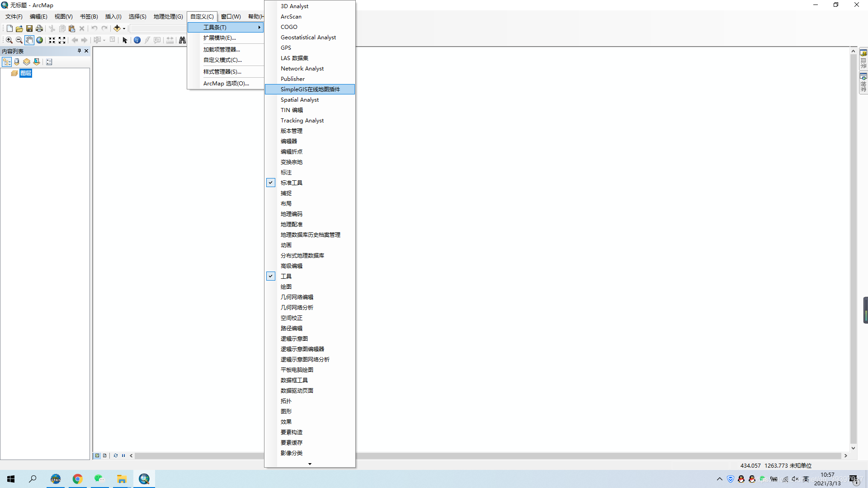Enable the SimpleGIS在线地图插件 toolbar
This screenshot has height=488, width=868.
point(310,89)
